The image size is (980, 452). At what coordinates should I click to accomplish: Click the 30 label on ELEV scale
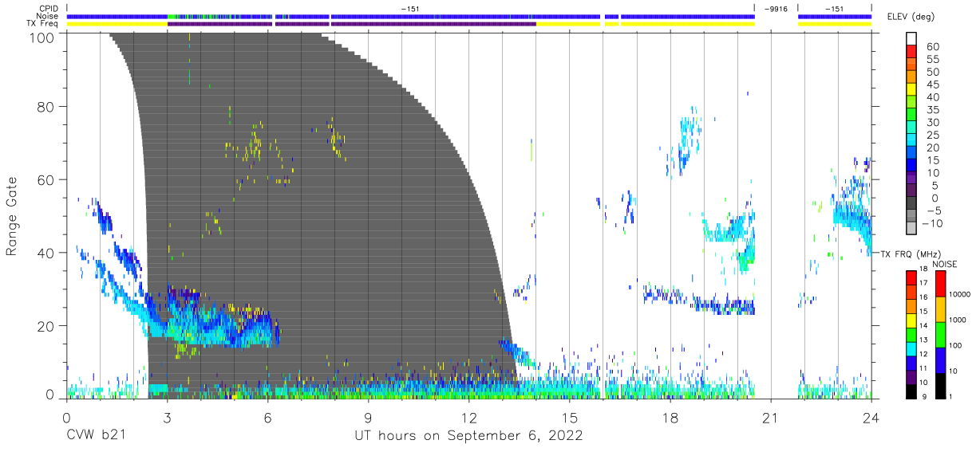[x=932, y=123]
